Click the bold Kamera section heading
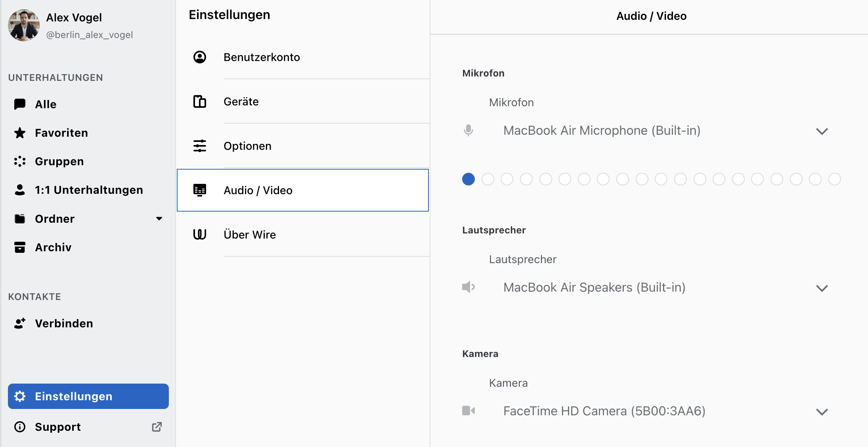 point(480,354)
